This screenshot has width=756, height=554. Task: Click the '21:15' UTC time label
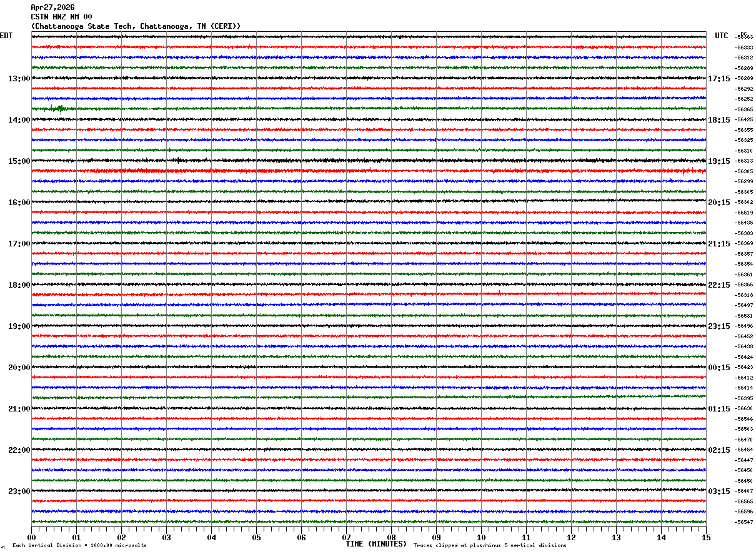pos(719,244)
